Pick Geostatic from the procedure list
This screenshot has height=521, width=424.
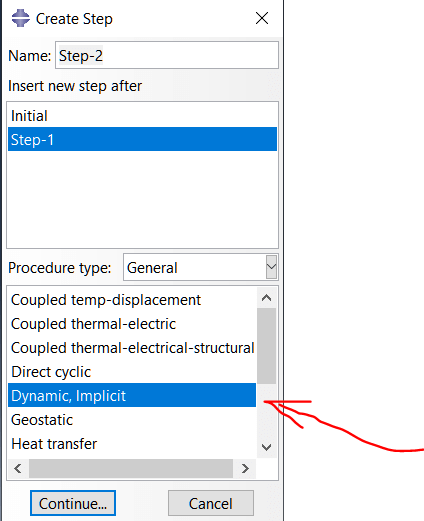(132, 420)
